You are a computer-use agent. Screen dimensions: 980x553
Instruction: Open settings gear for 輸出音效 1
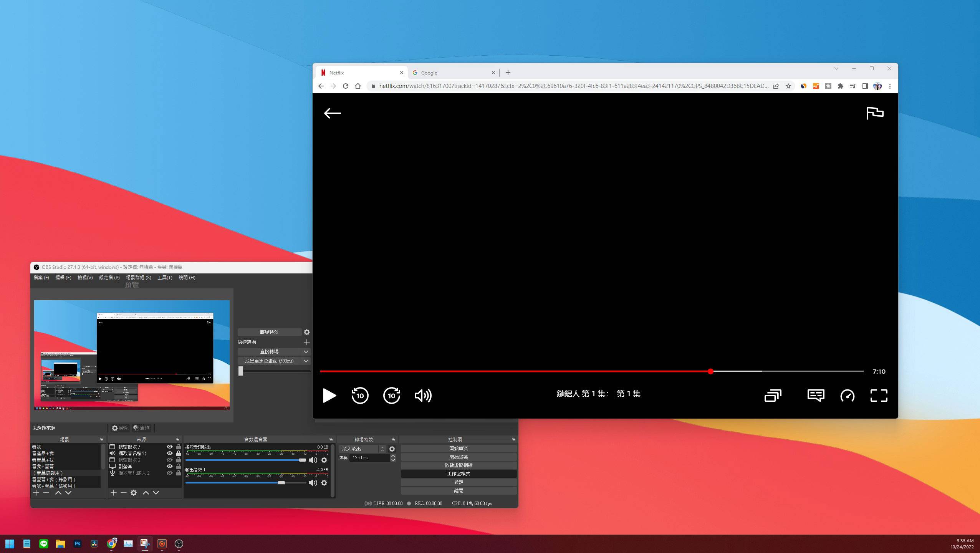[x=324, y=483]
